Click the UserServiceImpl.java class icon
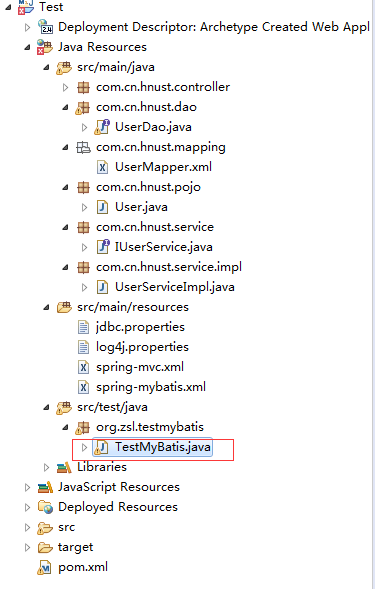 tap(102, 287)
